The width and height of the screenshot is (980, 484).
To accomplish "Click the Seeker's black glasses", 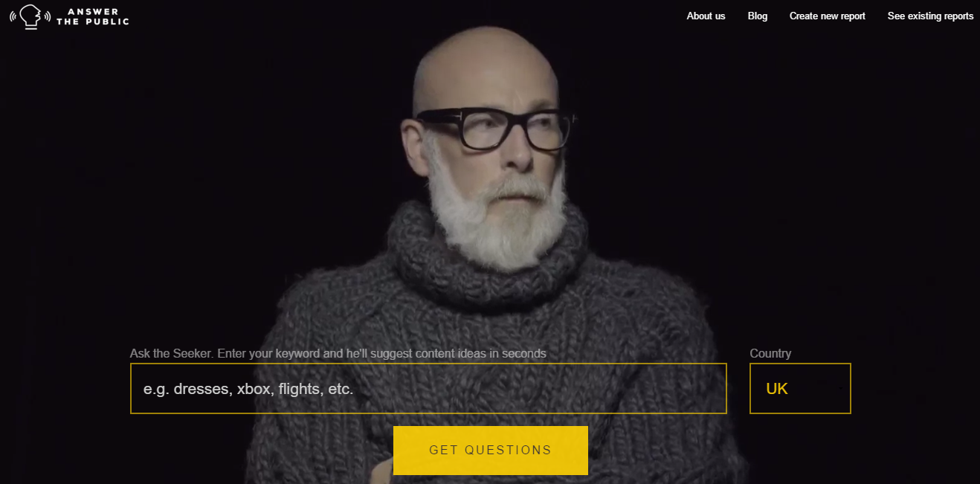I will 494,129.
